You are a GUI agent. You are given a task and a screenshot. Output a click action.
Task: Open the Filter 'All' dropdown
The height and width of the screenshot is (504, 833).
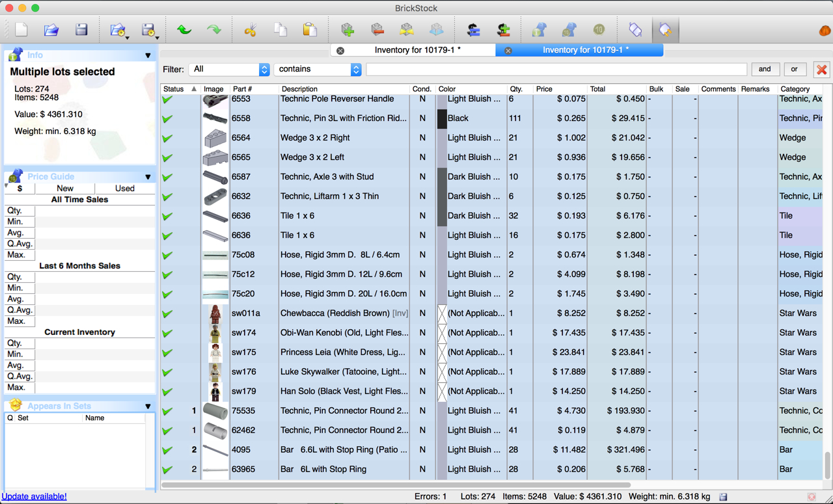(x=229, y=70)
